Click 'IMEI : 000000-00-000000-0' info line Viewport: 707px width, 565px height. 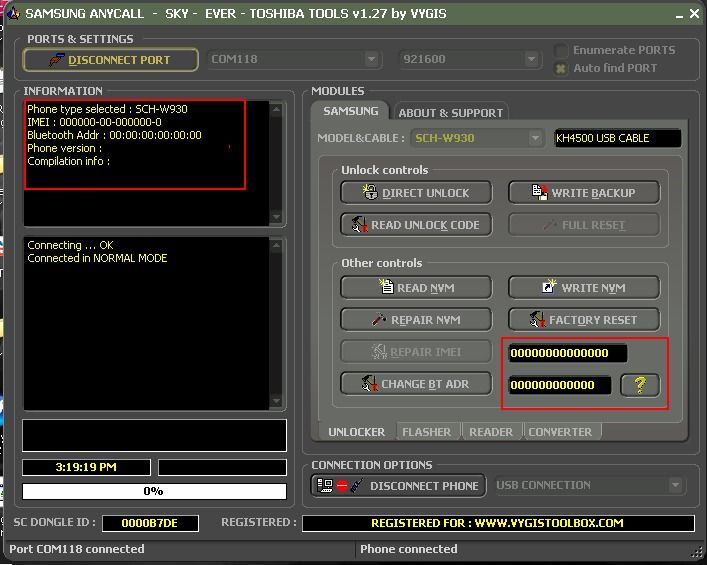(94, 122)
